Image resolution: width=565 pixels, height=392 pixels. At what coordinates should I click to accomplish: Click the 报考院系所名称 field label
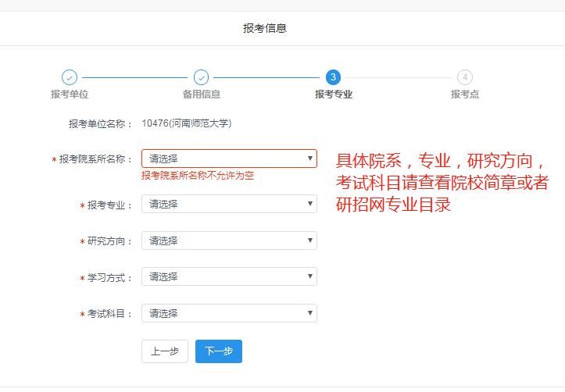click(95, 159)
